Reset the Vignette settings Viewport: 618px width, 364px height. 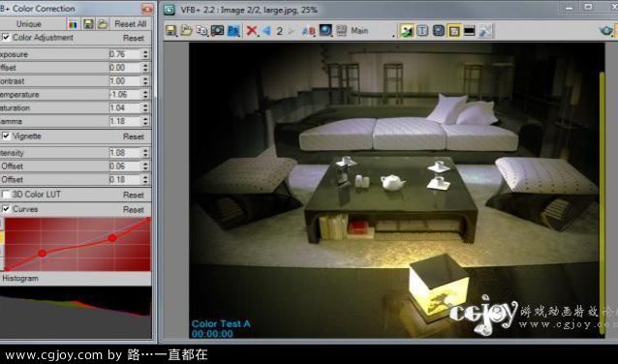pos(134,136)
